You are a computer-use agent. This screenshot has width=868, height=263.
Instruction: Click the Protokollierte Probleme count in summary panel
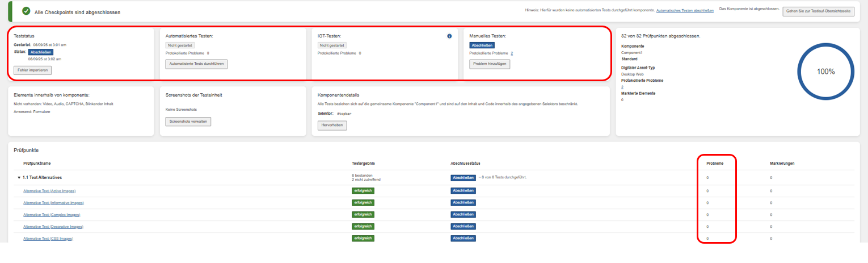[622, 87]
